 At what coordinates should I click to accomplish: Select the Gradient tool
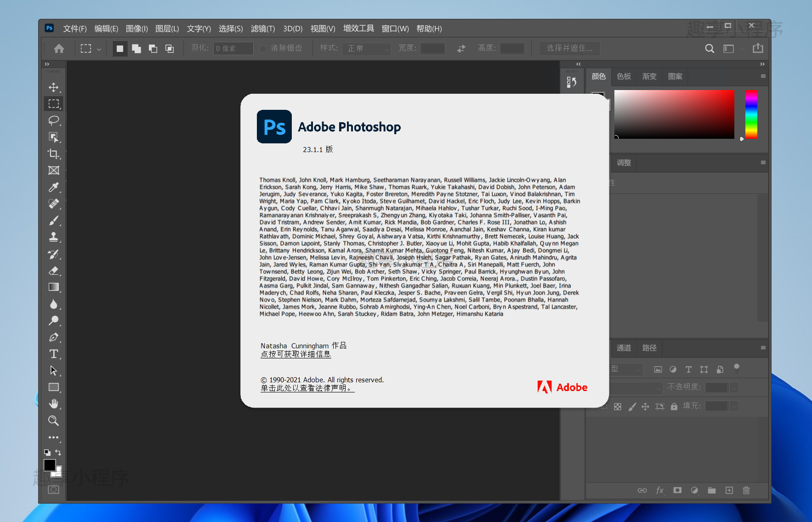[54, 287]
